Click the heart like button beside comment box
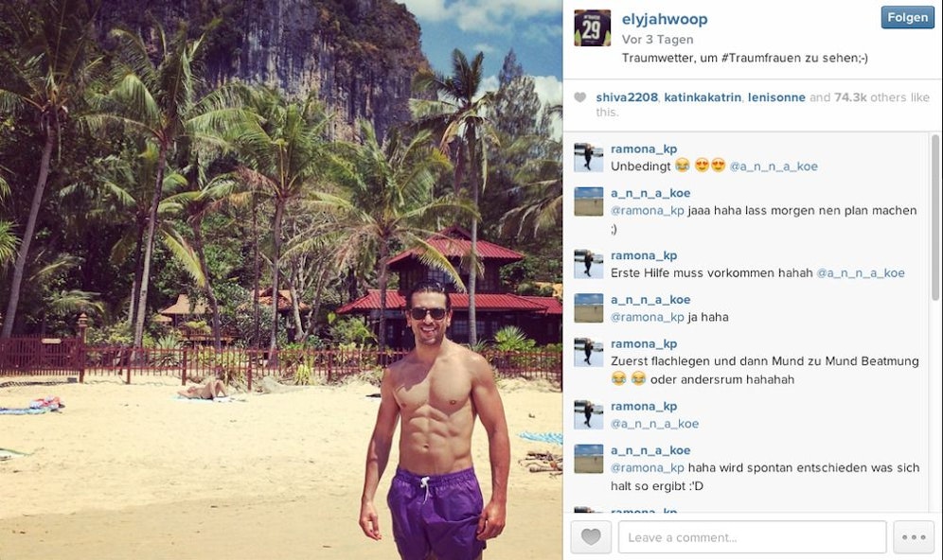The width and height of the screenshot is (943, 560). [591, 536]
